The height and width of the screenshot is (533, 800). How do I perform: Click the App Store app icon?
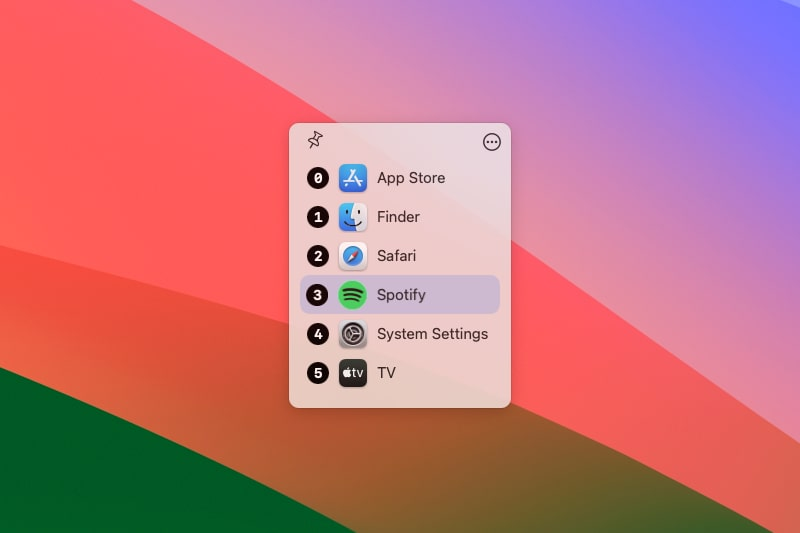coord(353,178)
